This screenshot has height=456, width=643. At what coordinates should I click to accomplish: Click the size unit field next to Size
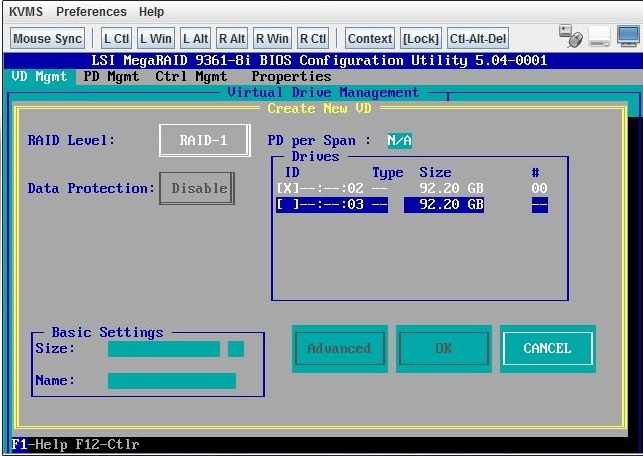(236, 349)
